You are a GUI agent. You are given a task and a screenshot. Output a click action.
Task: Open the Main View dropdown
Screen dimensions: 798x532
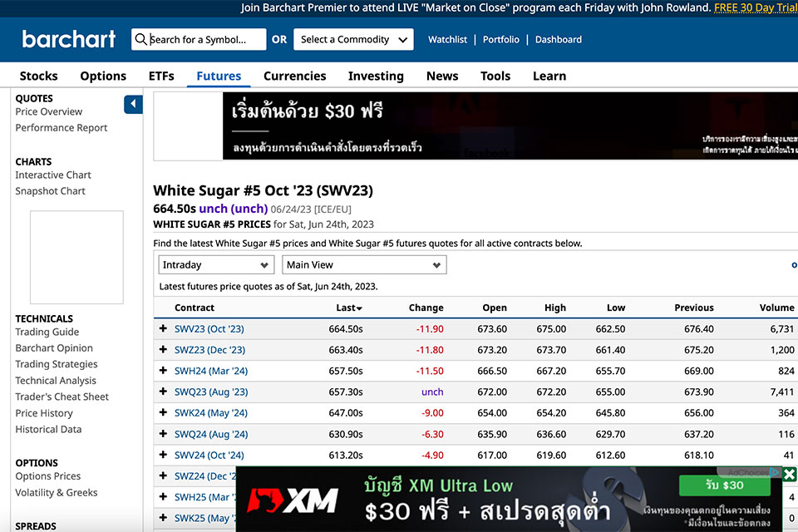coord(364,265)
